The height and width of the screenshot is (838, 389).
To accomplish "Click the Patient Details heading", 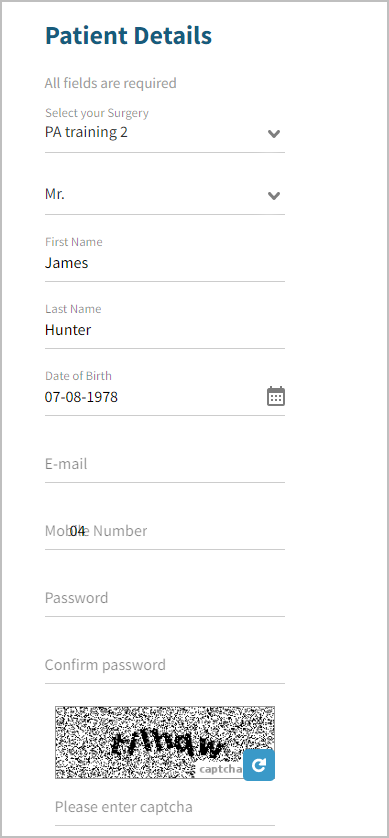I will click(x=128, y=36).
